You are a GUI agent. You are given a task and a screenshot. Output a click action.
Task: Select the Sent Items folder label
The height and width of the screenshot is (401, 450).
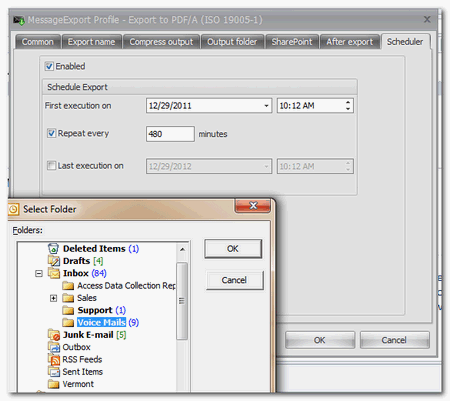82,372
